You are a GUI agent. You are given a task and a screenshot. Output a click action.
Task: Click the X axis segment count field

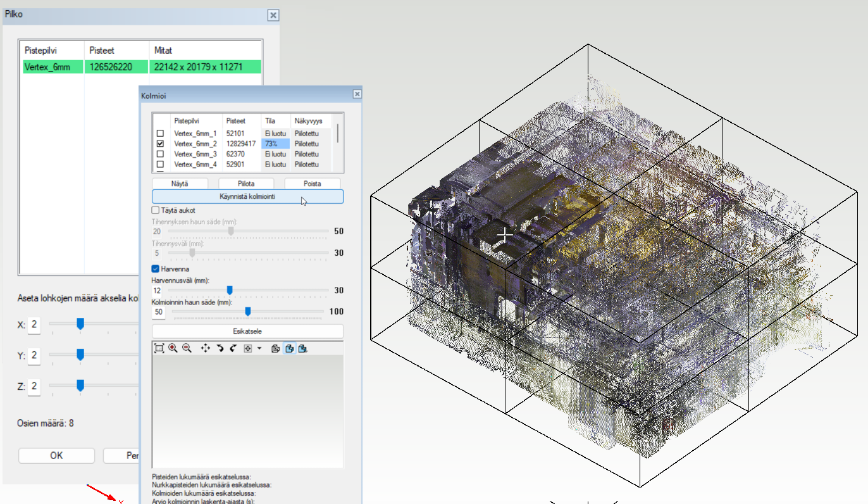point(34,325)
